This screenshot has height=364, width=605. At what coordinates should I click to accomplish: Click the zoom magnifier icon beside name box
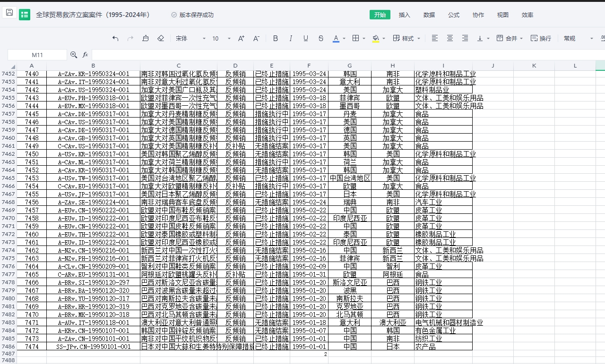coord(74,55)
